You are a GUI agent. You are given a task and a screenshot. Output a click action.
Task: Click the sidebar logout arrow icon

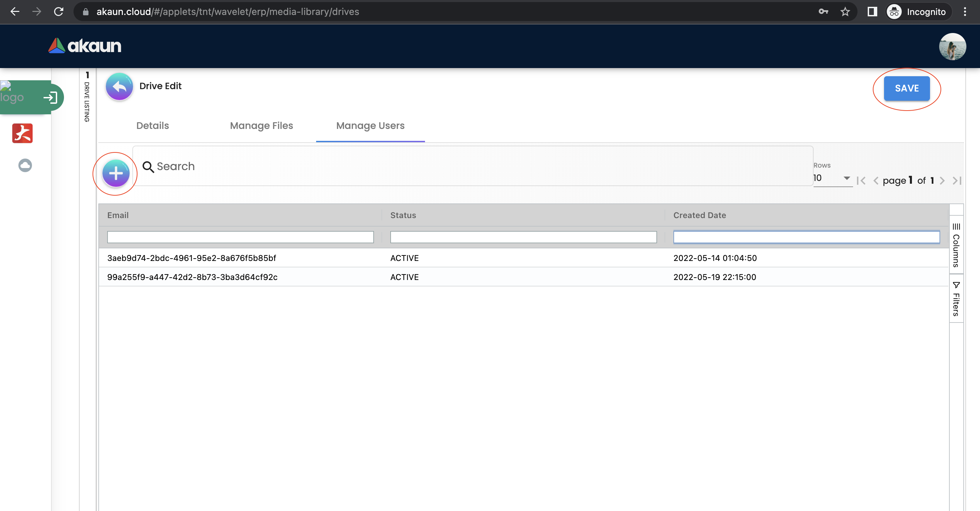click(50, 98)
